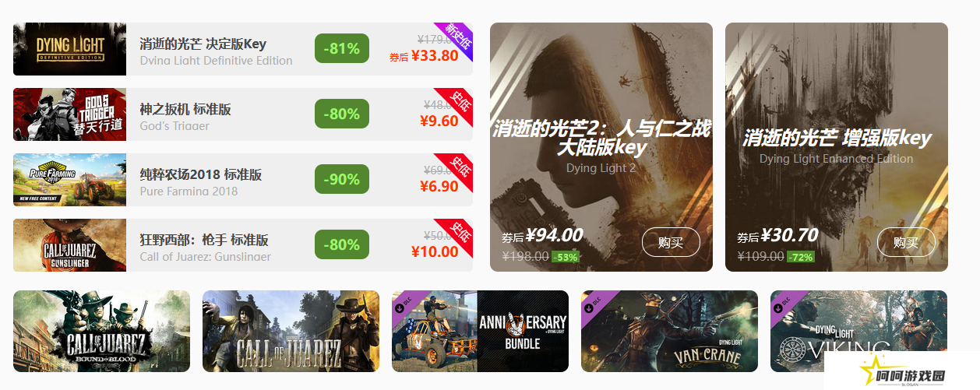This screenshot has width=980, height=390.
Task: Open 消逝的光芒 决定版Key title link
Action: point(203,44)
